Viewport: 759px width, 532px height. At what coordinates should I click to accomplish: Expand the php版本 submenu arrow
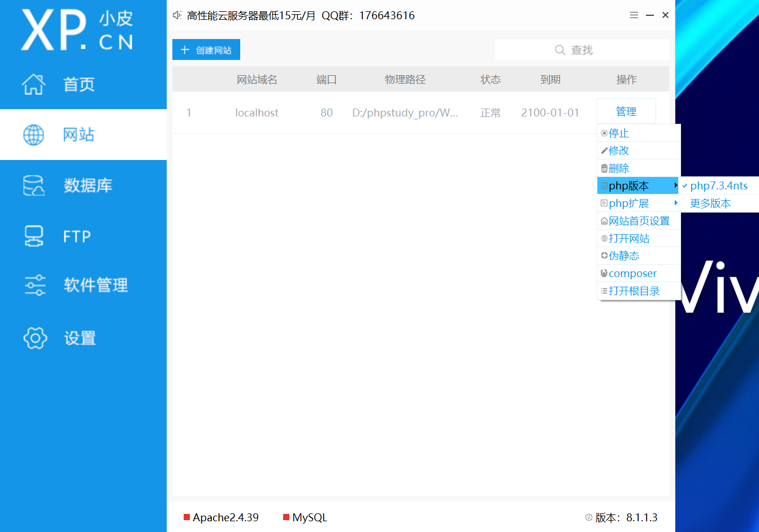pyautogui.click(x=675, y=185)
